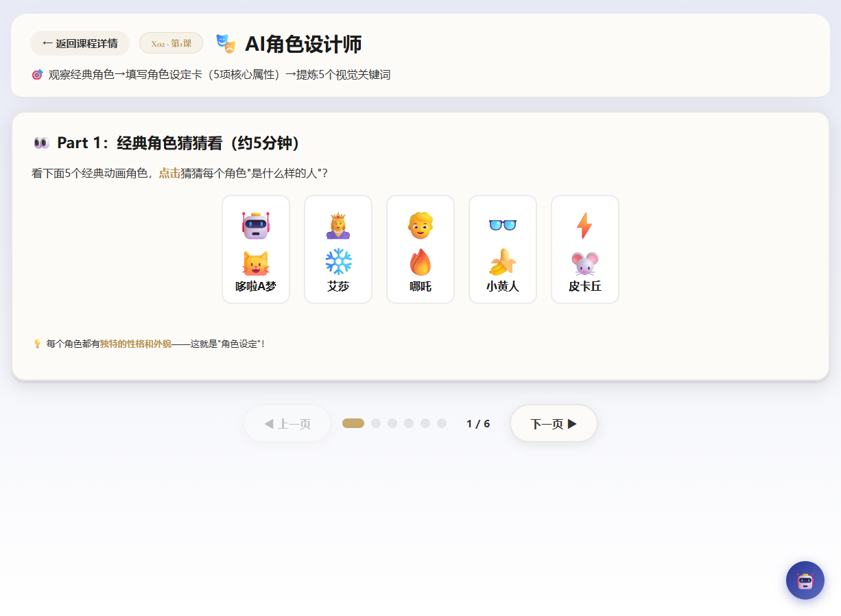Click the target icon before 观察经典角色

pyautogui.click(x=38, y=75)
